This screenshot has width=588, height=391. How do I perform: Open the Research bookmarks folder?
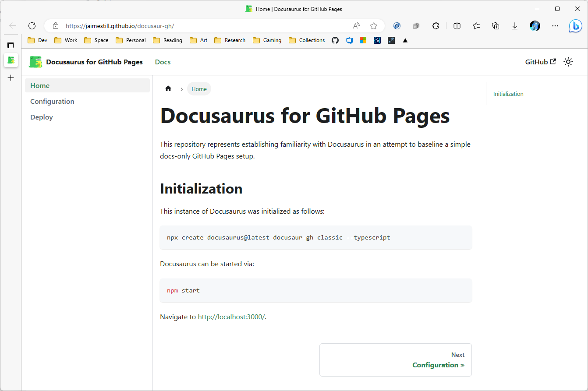230,40
